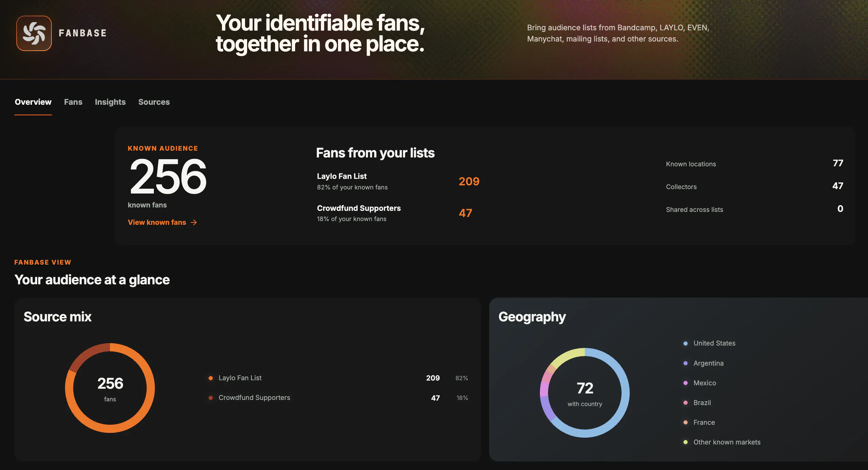Click the orange dot next to Laylo Fan List legend
Image resolution: width=868 pixels, height=470 pixels.
tap(211, 378)
